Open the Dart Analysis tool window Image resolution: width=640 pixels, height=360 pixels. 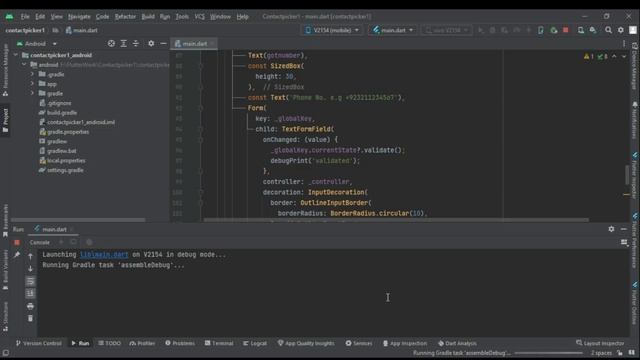[457, 343]
